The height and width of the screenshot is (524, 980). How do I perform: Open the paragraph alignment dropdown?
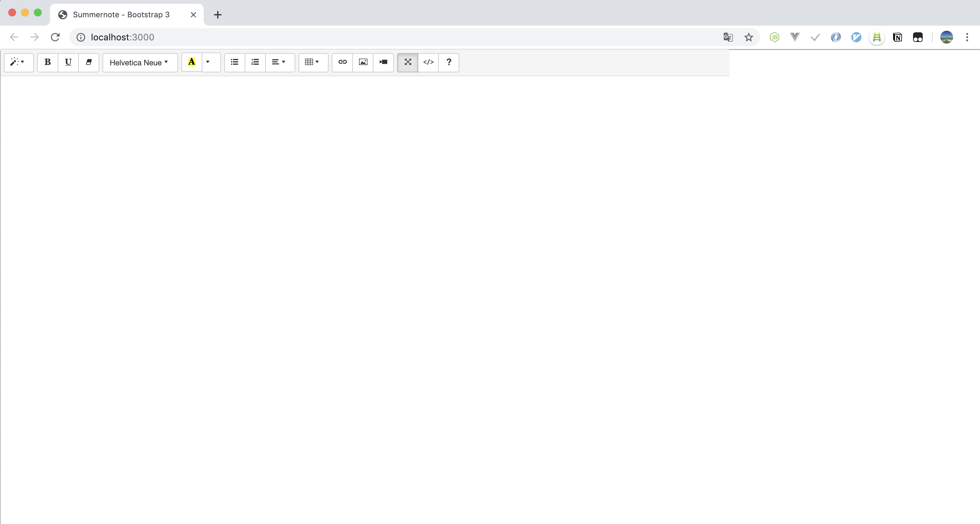click(280, 62)
